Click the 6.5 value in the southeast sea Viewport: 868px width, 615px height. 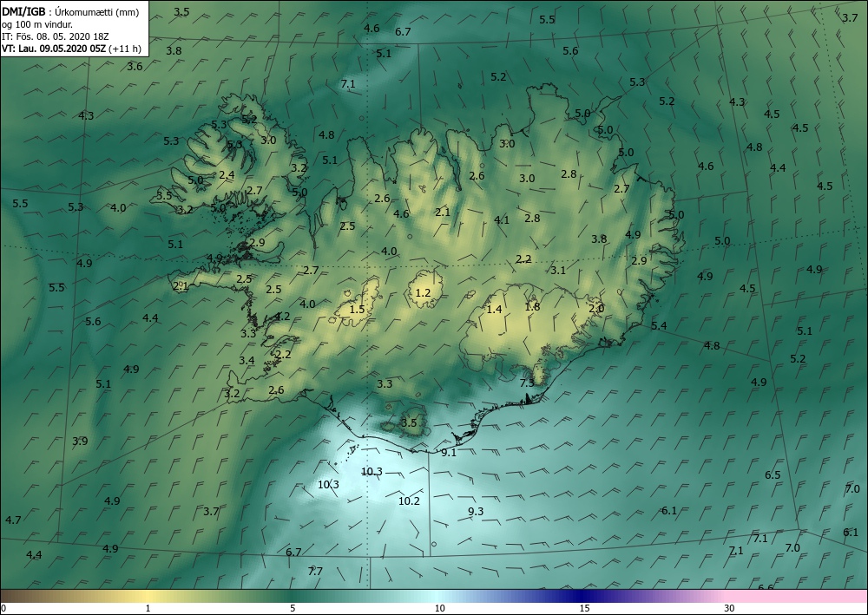coord(773,475)
